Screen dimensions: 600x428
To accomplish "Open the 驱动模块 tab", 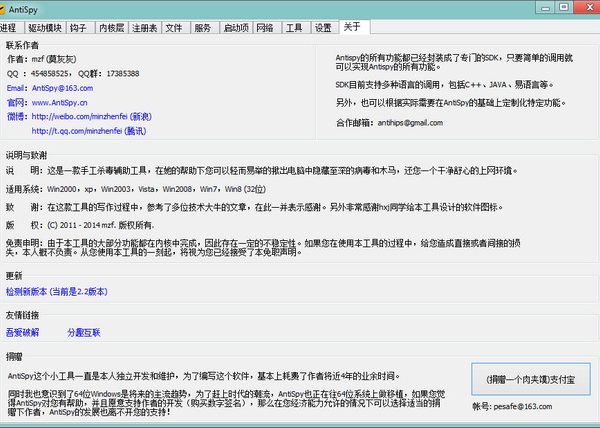I will tap(45, 27).
